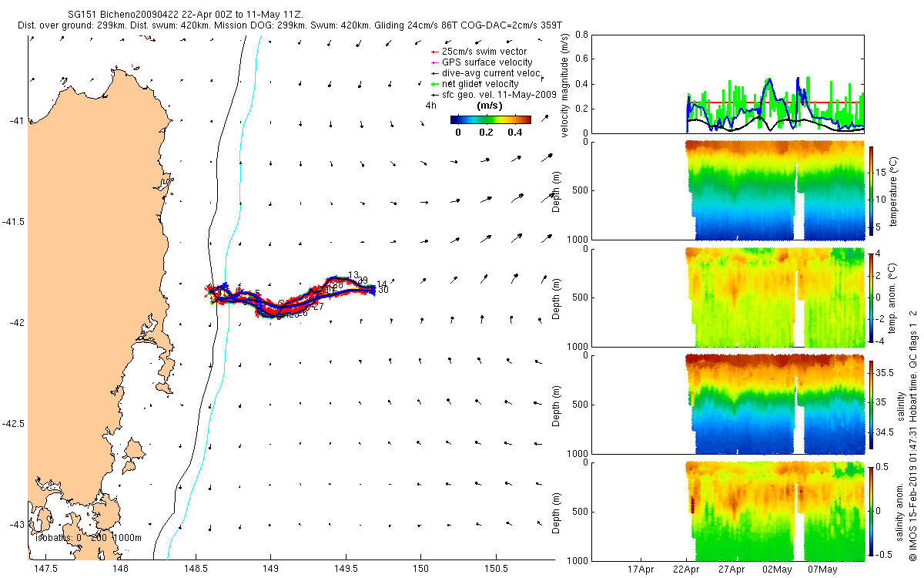Click the '0.6' tick on velocity magnitude axis
The height and width of the screenshot is (578, 924).
tap(582, 59)
